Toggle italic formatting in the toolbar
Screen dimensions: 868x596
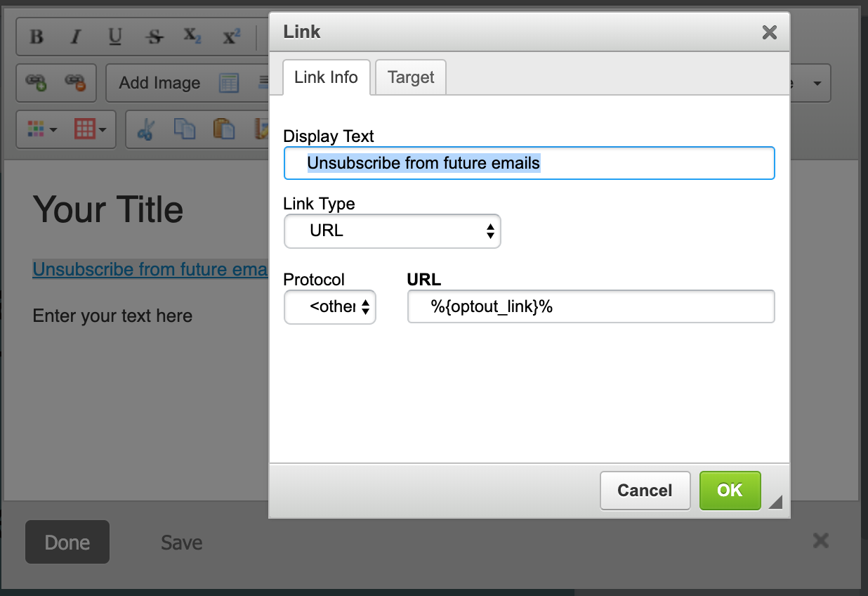[76, 37]
